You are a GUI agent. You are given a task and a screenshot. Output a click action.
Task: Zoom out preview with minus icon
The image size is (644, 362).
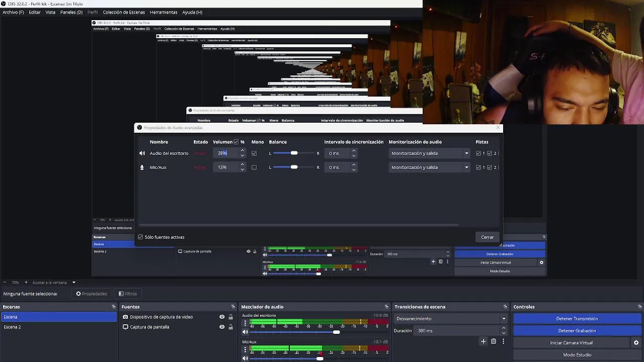pos(5,283)
